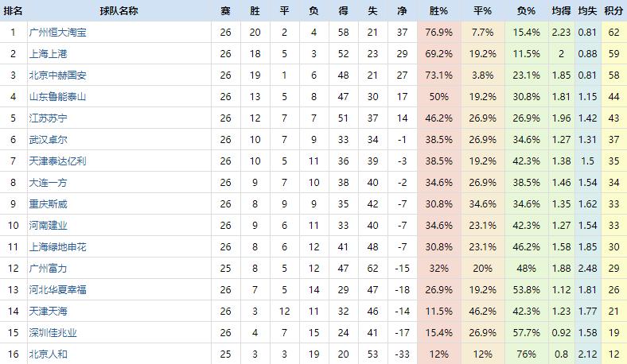Click the 北京中赫国安 team name
The height and width of the screenshot is (364, 627).
click(57, 76)
